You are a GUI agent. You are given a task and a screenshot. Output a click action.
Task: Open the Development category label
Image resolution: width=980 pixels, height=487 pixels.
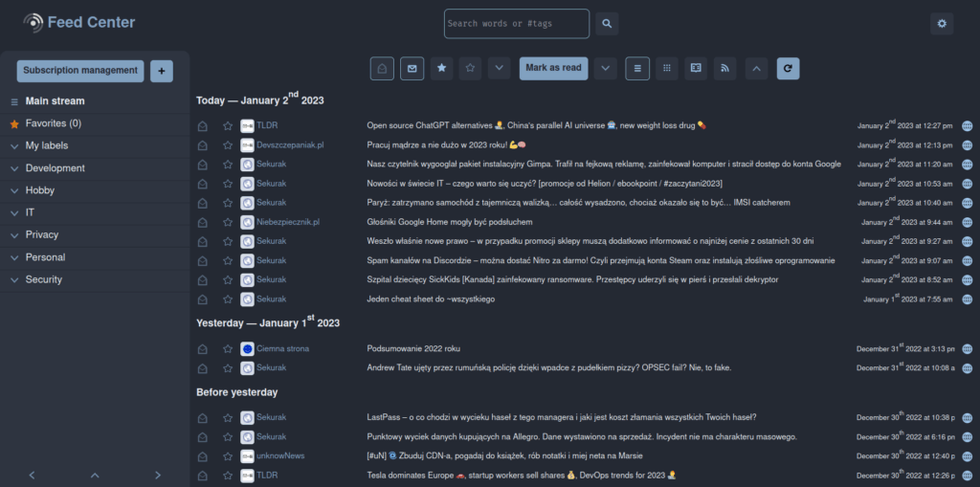[55, 168]
